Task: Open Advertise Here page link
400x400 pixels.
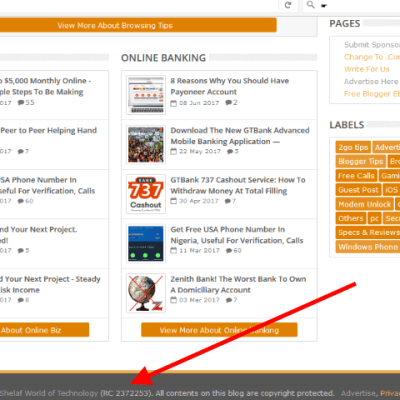Action: pos(371,81)
